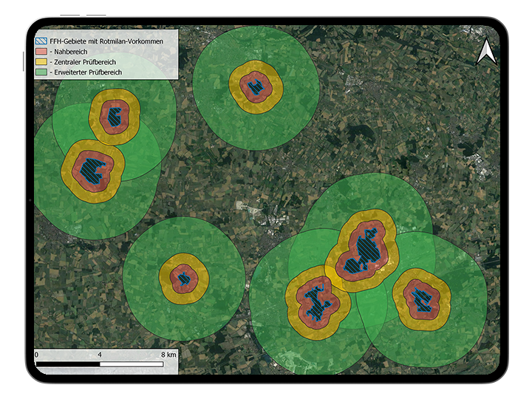Click the black segment of the scale bar
This screenshot has height=399, width=532.
pyautogui.click(x=68, y=364)
